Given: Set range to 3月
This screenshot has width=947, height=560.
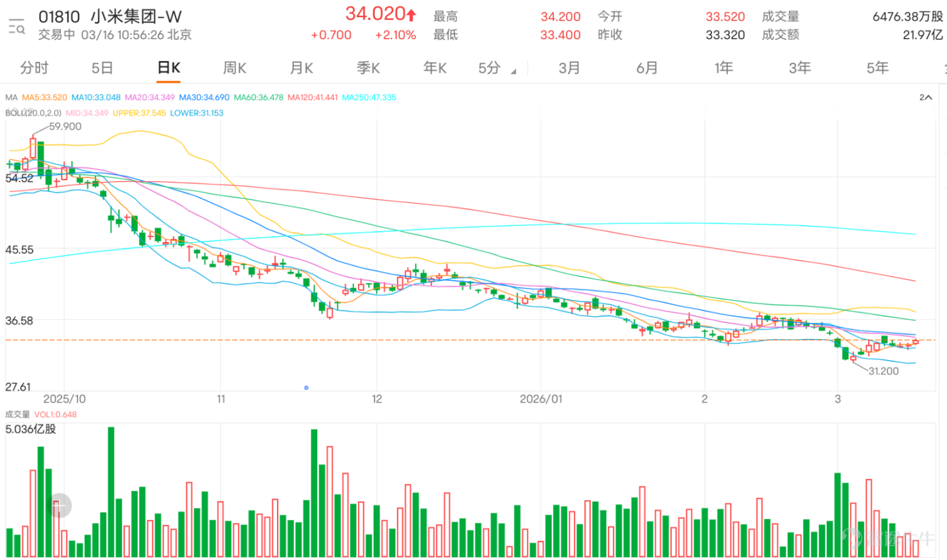Looking at the screenshot, I should pyautogui.click(x=569, y=68).
